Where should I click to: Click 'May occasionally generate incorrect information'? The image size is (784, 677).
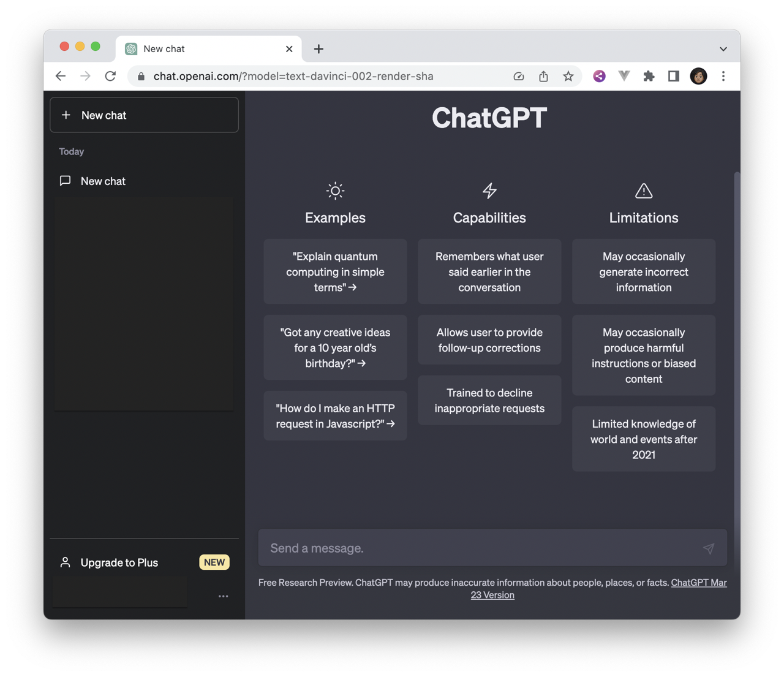(x=644, y=271)
